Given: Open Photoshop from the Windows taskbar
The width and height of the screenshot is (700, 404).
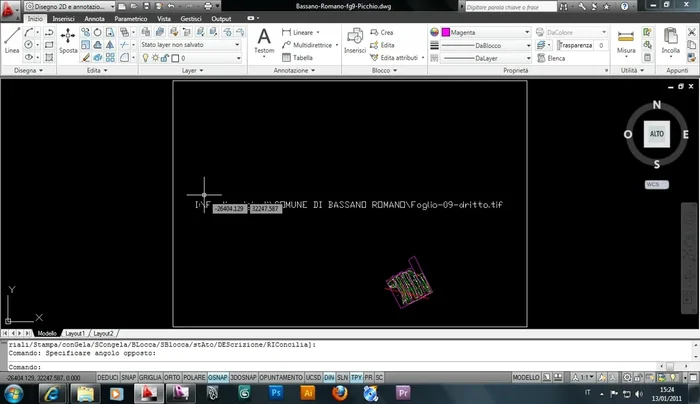Looking at the screenshot, I should pos(276,393).
